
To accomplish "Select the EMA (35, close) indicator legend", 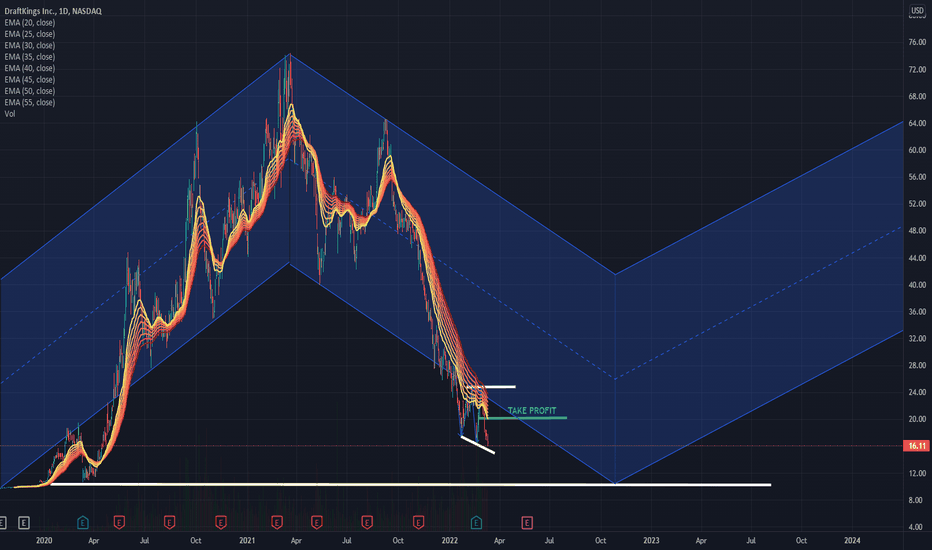I will point(30,56).
